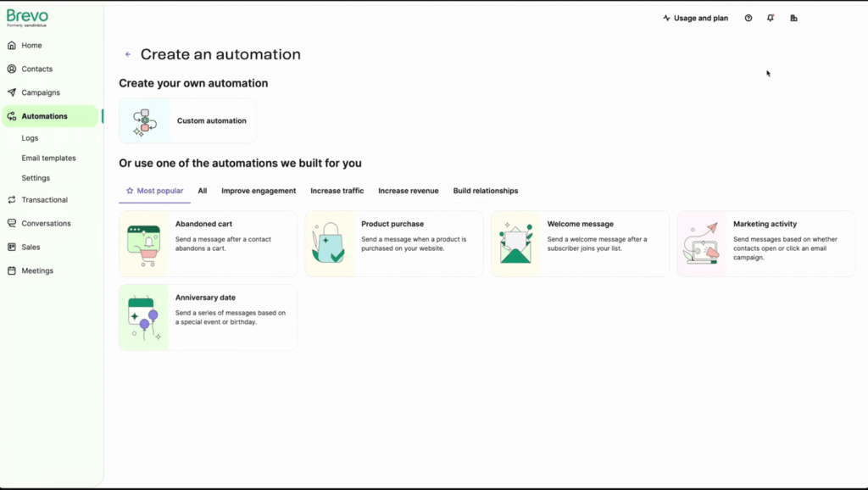Switch to the All tab
This screenshot has width=868, height=490.
pos(203,191)
